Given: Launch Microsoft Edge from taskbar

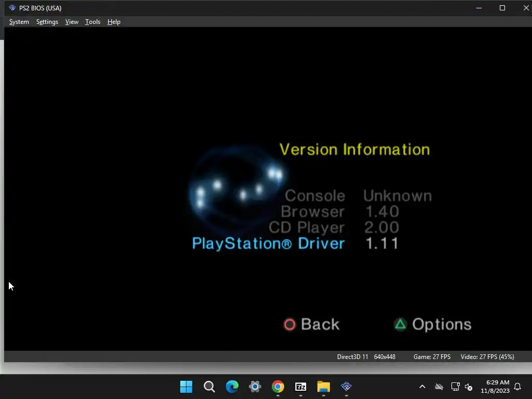Looking at the screenshot, I should coord(232,387).
